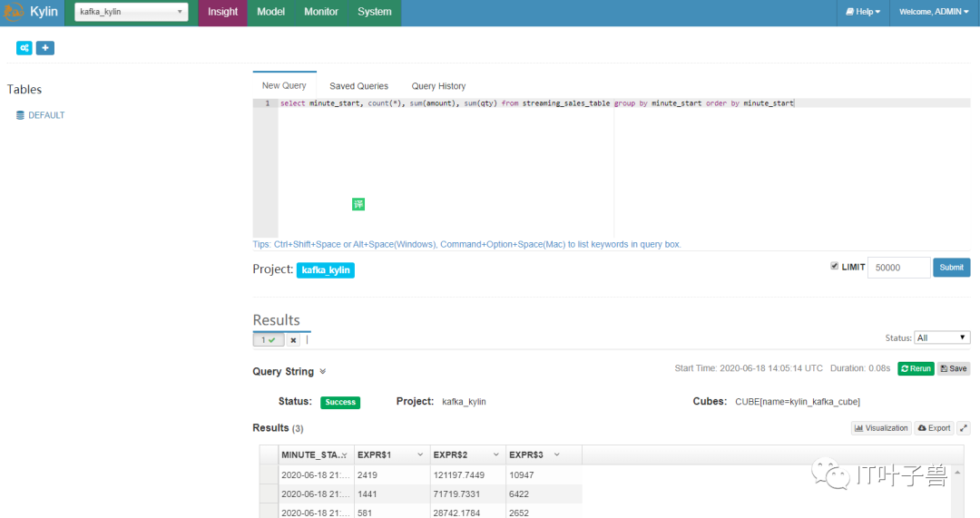Switch to the Query History tab
The height and width of the screenshot is (518, 980).
tap(438, 86)
